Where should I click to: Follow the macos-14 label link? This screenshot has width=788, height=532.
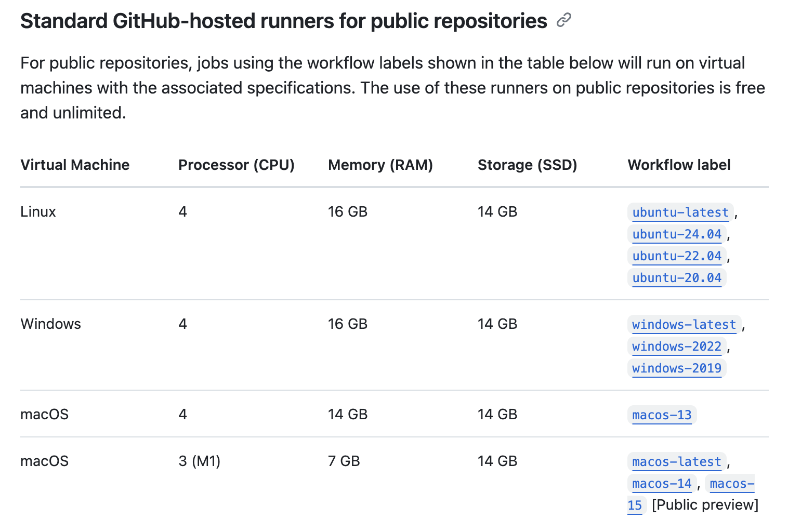(x=662, y=483)
